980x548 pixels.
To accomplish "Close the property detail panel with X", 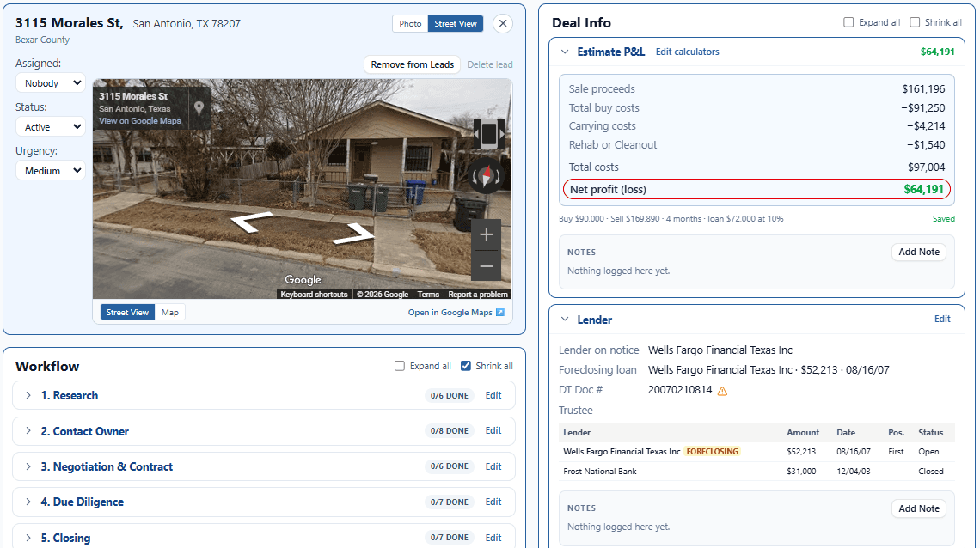I will point(503,24).
